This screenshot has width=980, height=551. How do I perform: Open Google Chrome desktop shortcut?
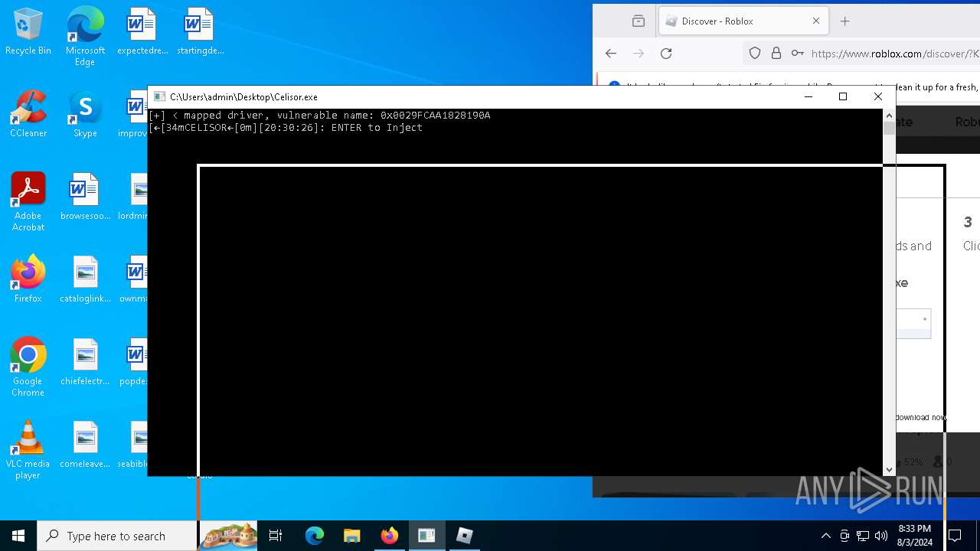click(28, 367)
